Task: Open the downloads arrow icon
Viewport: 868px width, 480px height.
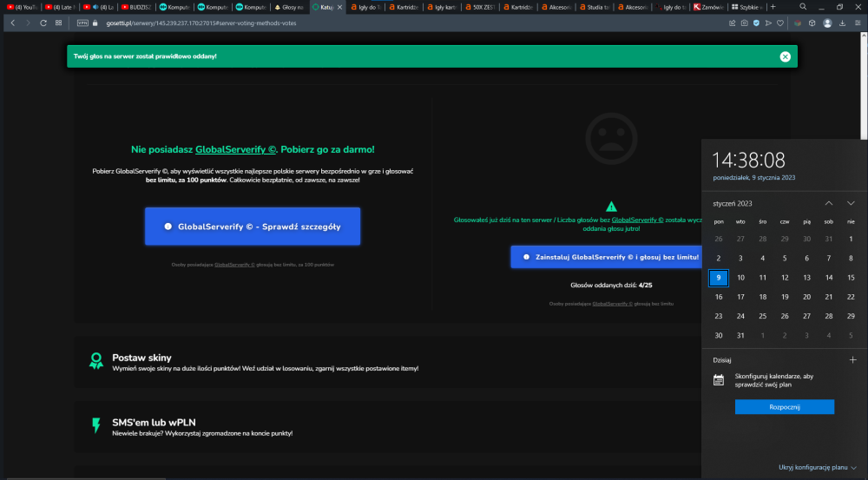Action: click(843, 23)
